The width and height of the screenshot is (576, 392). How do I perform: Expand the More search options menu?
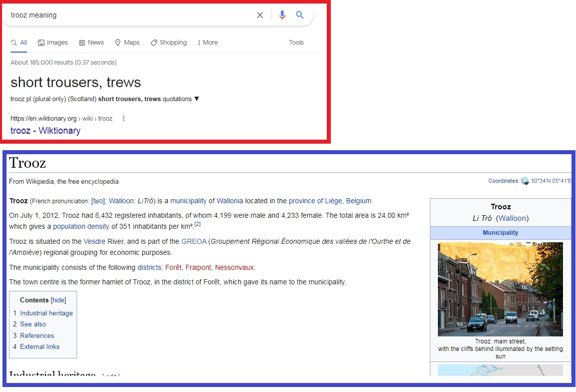[208, 43]
